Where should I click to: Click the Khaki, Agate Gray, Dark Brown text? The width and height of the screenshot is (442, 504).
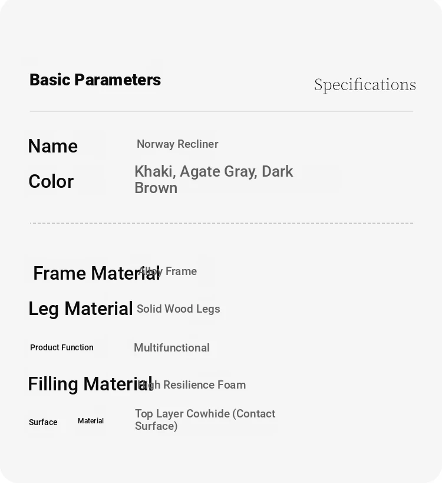click(x=213, y=180)
